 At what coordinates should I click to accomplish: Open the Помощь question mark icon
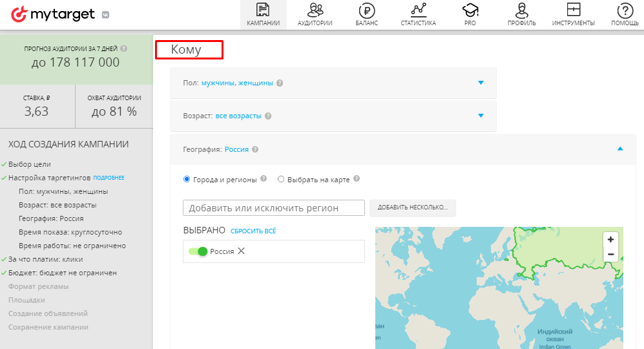tap(625, 10)
